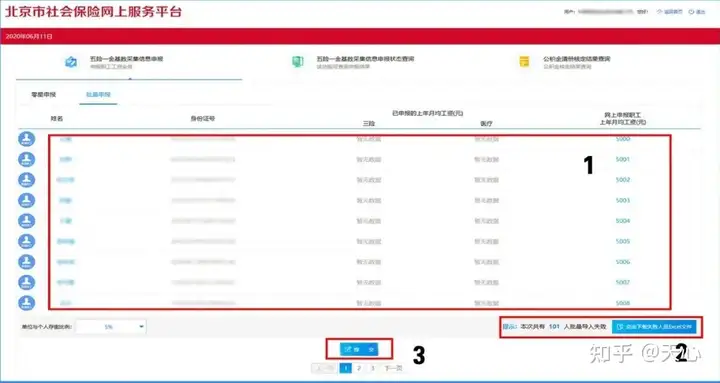The width and height of the screenshot is (720, 383).
Task: Go to page 1 in pagination
Action: click(346, 368)
